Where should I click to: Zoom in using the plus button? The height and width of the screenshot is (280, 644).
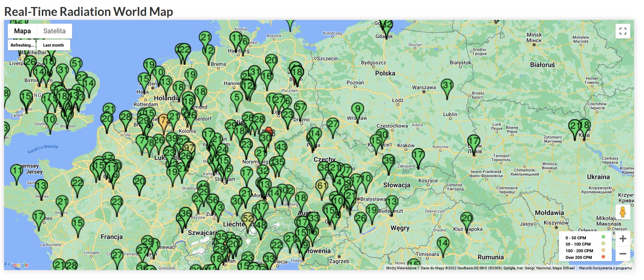click(x=623, y=239)
